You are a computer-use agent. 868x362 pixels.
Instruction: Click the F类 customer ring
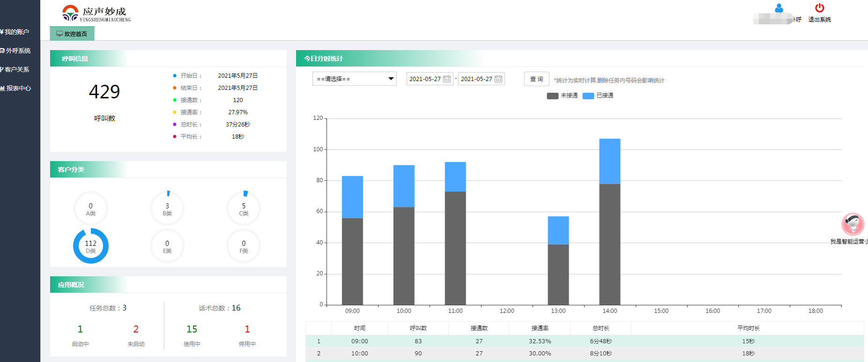click(x=244, y=246)
